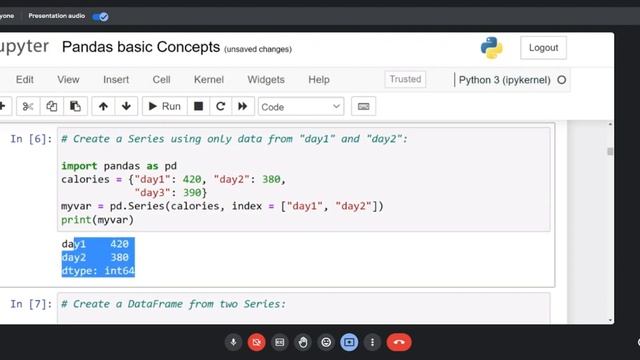Click inside code cell In [7]
640x360 pixels.
click(304, 308)
